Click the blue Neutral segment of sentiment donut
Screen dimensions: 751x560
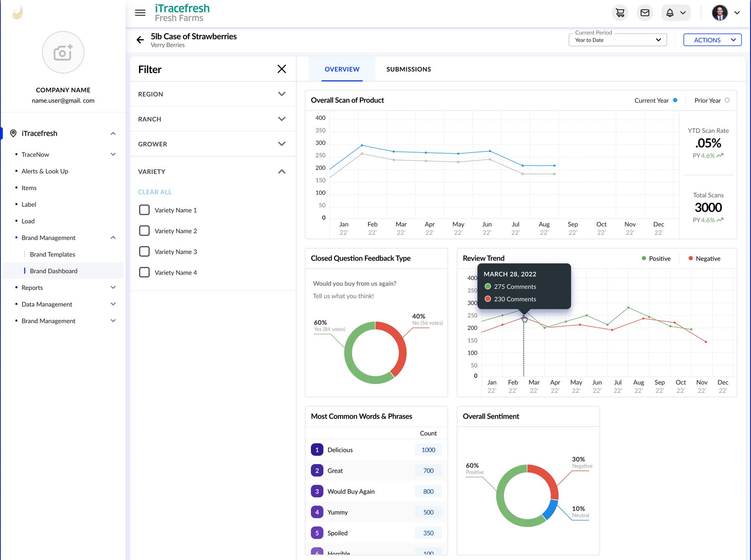551,510
